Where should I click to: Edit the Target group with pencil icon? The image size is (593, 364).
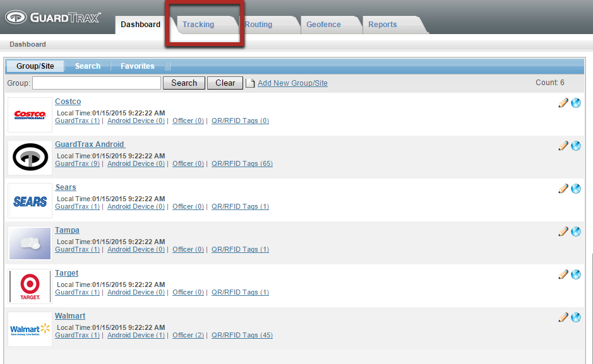click(x=563, y=274)
